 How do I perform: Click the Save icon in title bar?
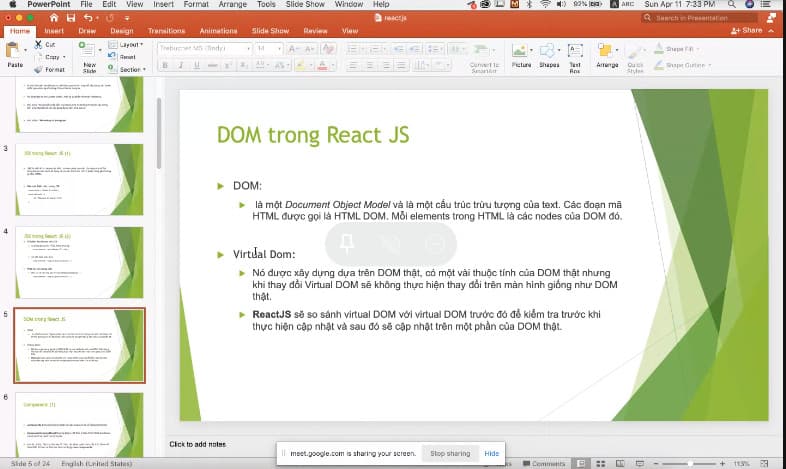[69, 18]
